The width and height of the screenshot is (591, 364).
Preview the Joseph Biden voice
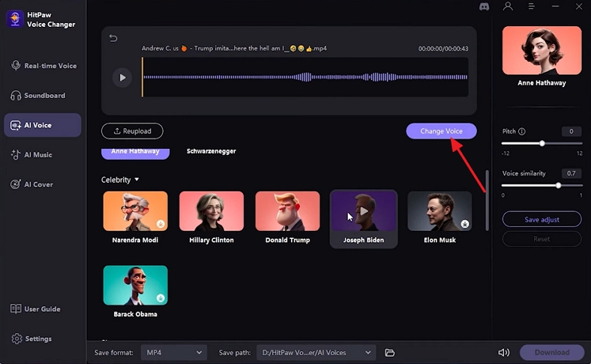364,210
